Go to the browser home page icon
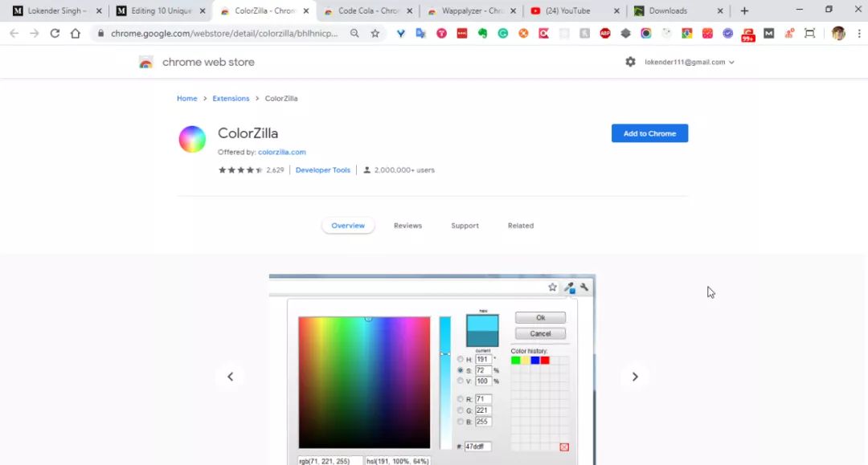Viewport: 868px width, 465px height. (x=76, y=34)
